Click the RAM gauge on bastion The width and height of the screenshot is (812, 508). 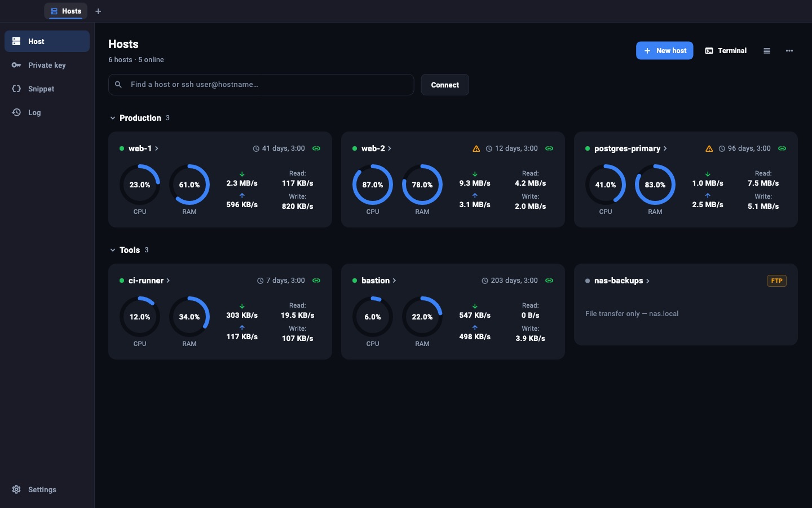[x=422, y=317]
